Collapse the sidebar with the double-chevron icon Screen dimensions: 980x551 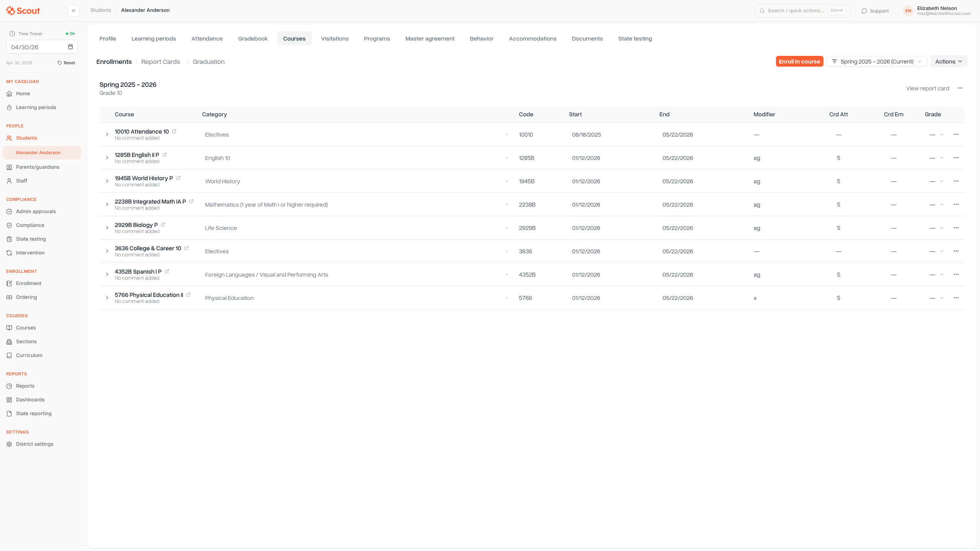coord(73,11)
